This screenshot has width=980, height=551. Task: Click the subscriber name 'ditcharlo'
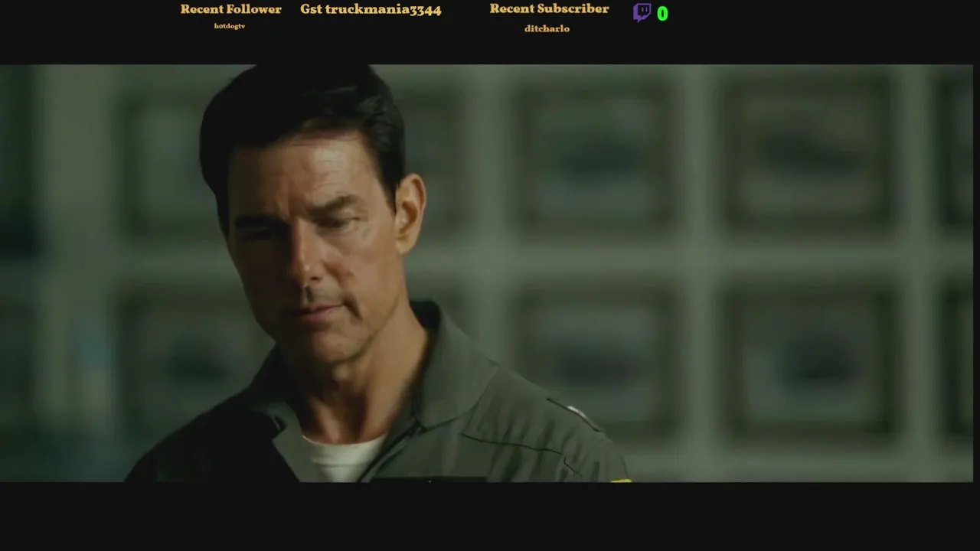point(547,28)
